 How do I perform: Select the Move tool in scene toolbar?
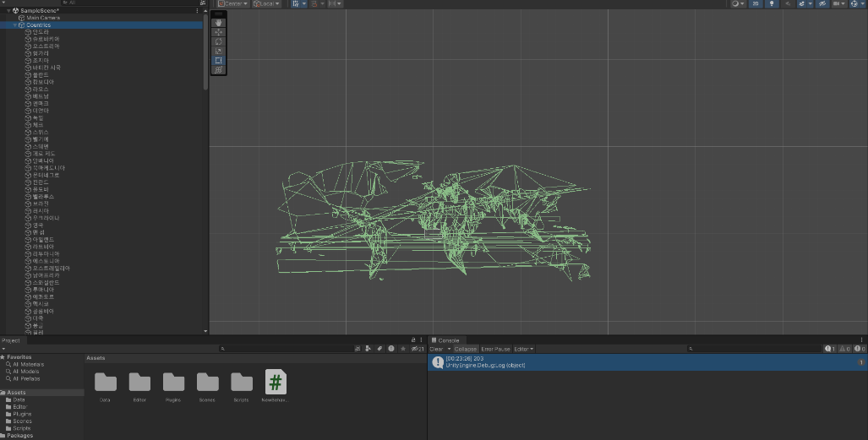pos(219,32)
